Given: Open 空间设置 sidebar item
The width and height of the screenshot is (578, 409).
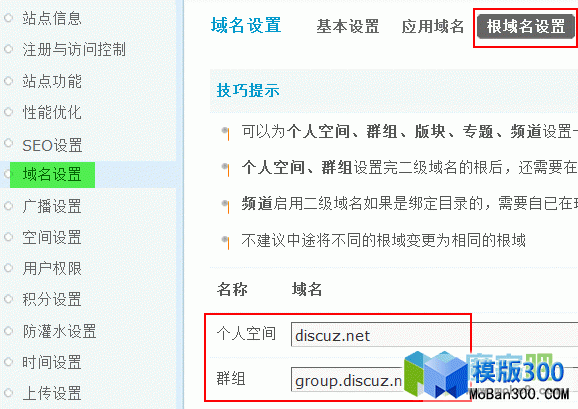Looking at the screenshot, I should [52, 238].
